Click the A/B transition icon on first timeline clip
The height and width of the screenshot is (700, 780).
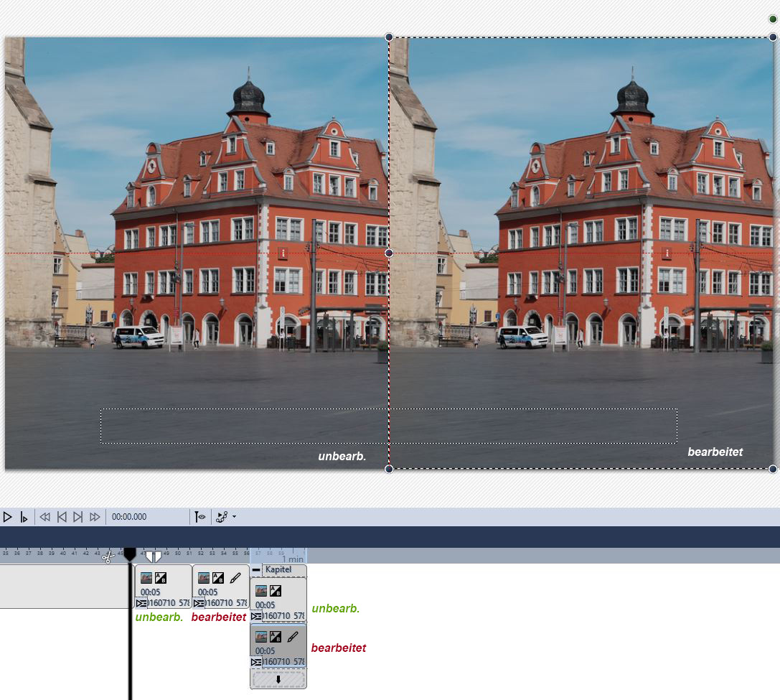click(161, 578)
